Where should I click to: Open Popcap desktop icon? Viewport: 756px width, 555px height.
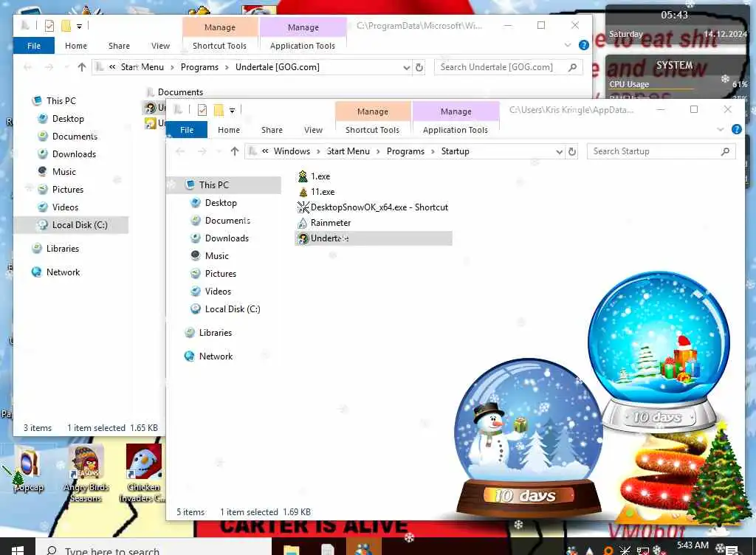coord(28,469)
